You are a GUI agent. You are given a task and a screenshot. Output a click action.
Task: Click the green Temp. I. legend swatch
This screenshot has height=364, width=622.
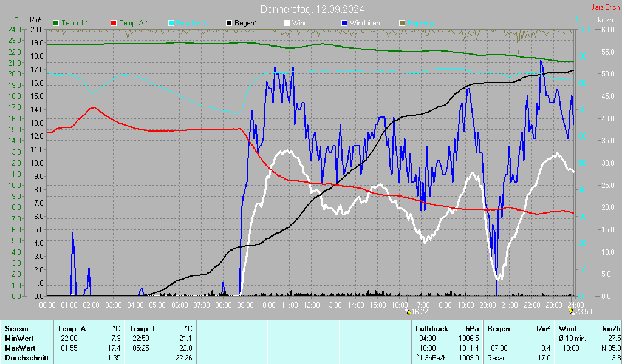(56, 23)
